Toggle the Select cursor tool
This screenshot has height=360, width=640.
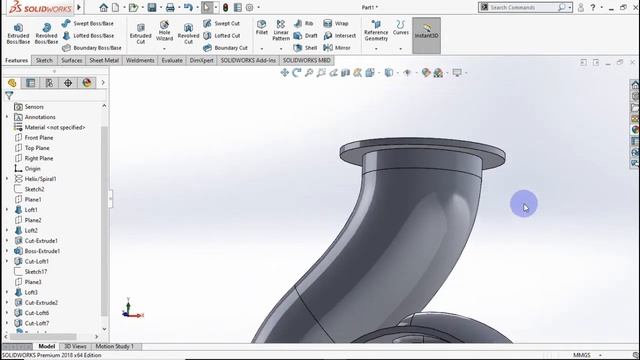207,7
